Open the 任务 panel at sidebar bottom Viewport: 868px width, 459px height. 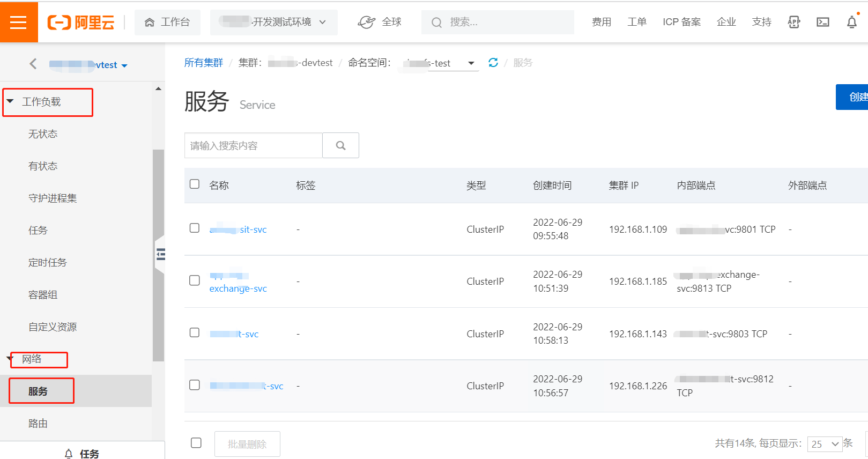82,454
